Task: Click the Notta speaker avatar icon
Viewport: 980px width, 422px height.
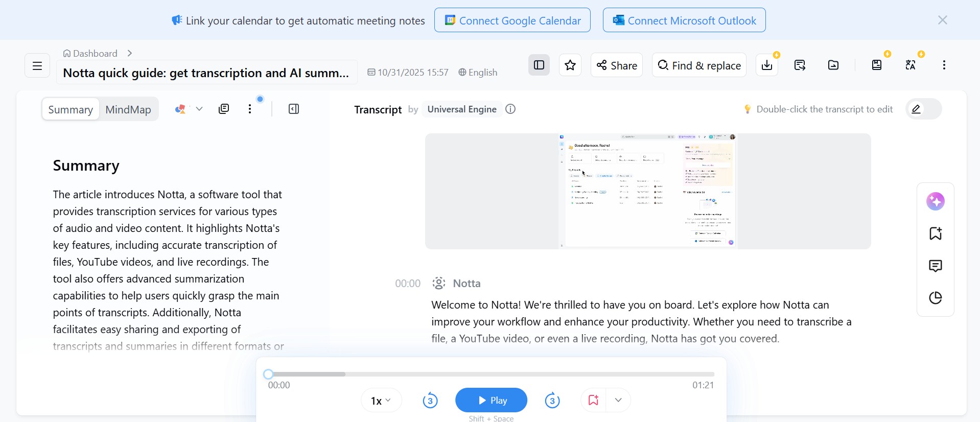Action: click(439, 283)
